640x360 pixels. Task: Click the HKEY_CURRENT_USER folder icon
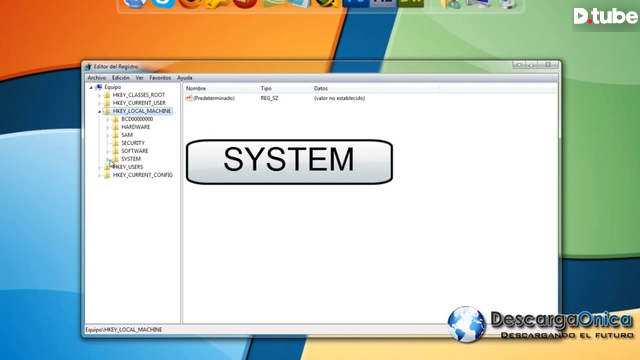point(107,103)
